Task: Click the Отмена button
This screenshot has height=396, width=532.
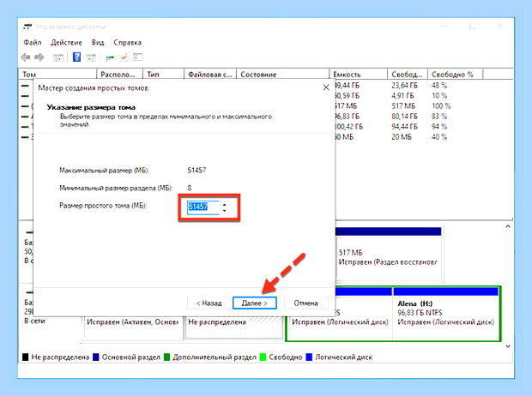Action: point(305,303)
